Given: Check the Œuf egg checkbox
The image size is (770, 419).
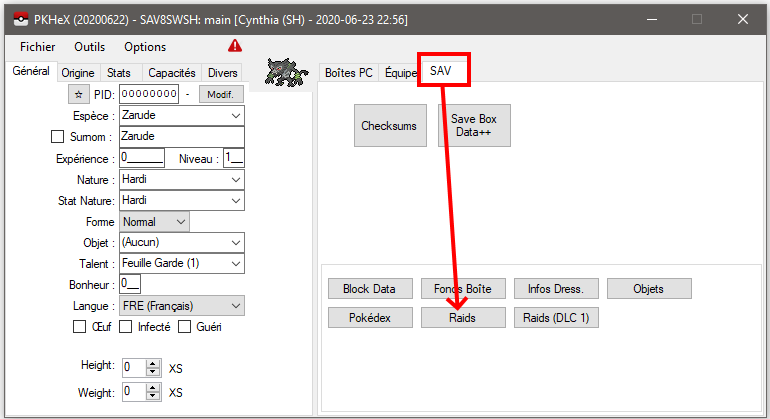Looking at the screenshot, I should pos(80,327).
